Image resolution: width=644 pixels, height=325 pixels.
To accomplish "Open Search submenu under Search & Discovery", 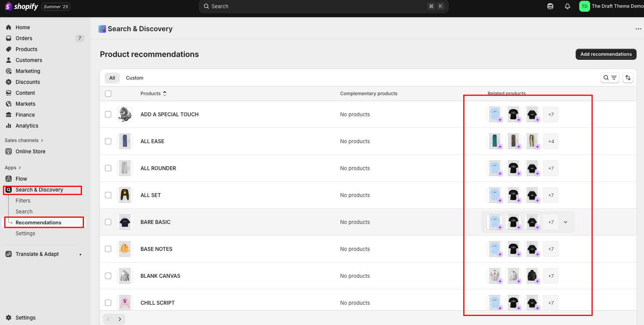I will click(24, 211).
